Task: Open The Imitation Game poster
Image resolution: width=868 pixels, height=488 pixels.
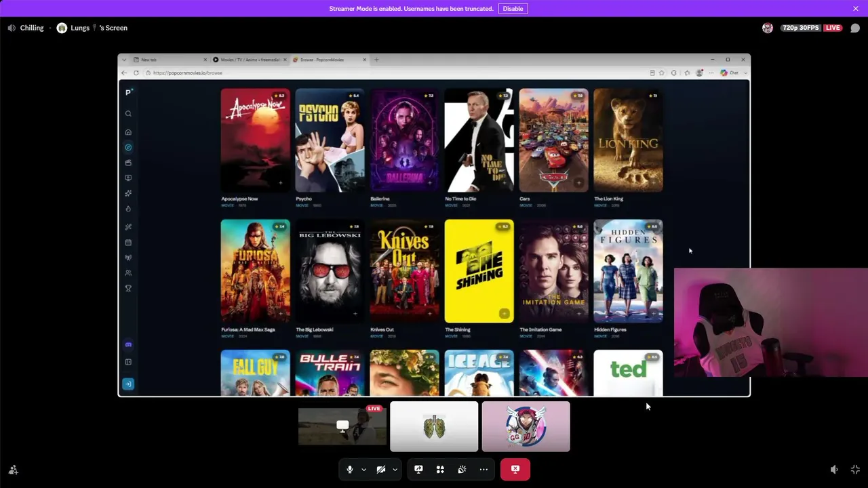Action: 553,271
